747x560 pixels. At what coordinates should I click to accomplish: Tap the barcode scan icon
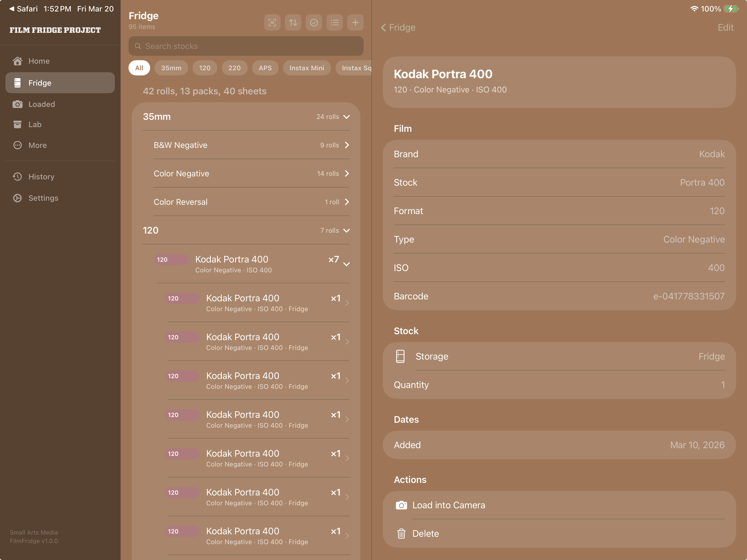[x=272, y=23]
